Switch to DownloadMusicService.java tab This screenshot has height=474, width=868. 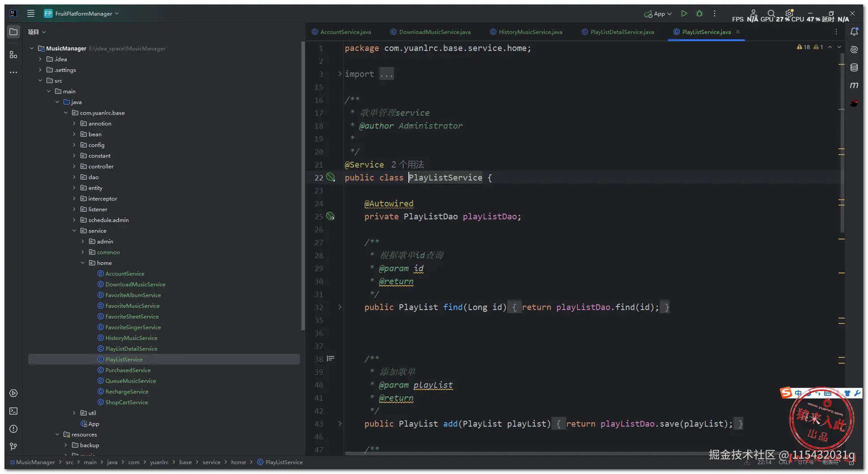[430, 32]
